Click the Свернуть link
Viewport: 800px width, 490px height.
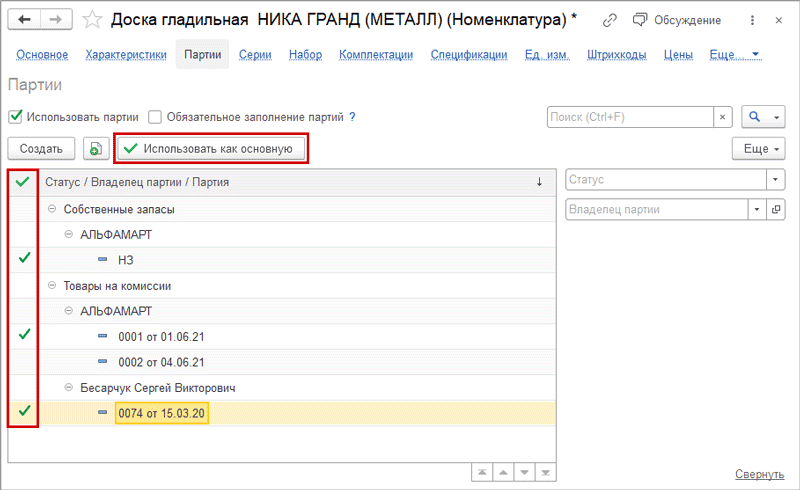coord(760,474)
